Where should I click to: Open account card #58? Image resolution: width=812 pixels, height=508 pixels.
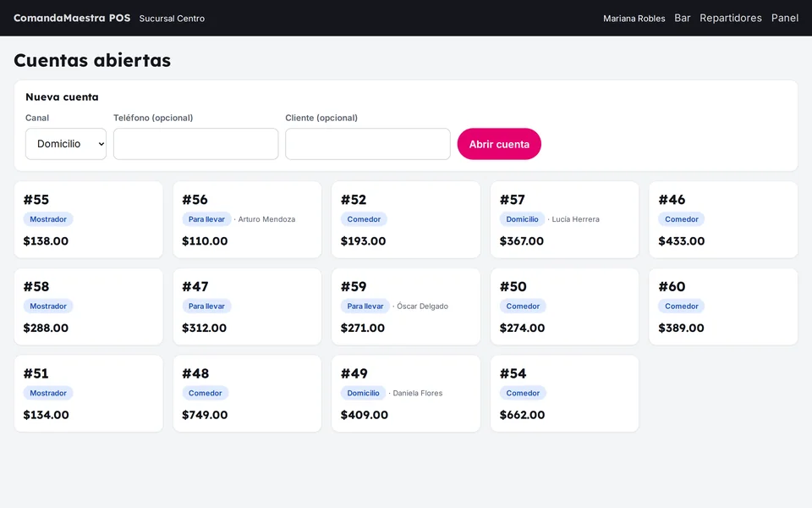pos(89,306)
